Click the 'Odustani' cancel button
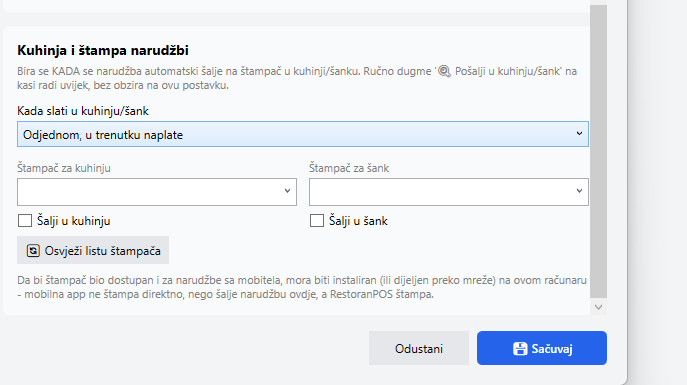The height and width of the screenshot is (385, 687). [419, 348]
